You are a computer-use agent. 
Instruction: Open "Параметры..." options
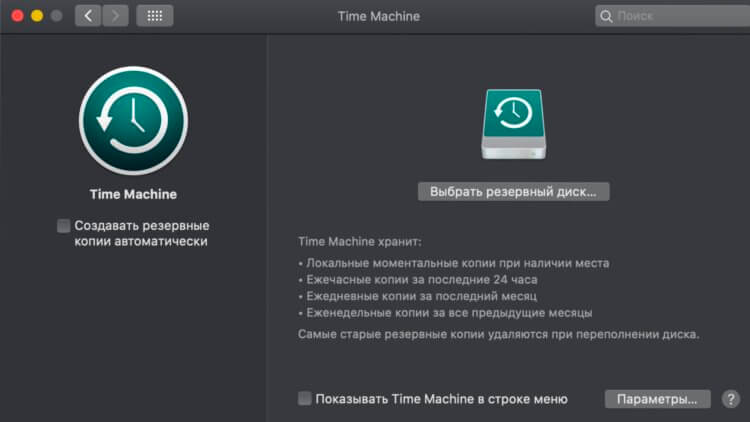(657, 399)
